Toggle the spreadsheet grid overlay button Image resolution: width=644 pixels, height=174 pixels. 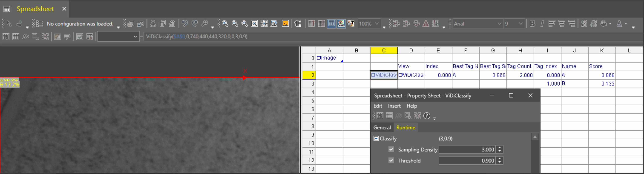pyautogui.click(x=331, y=24)
